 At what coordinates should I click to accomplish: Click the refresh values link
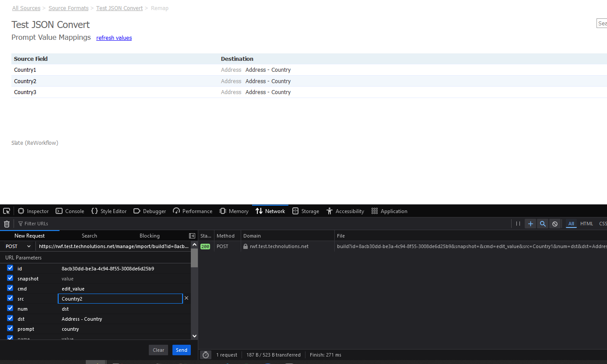coord(114,38)
